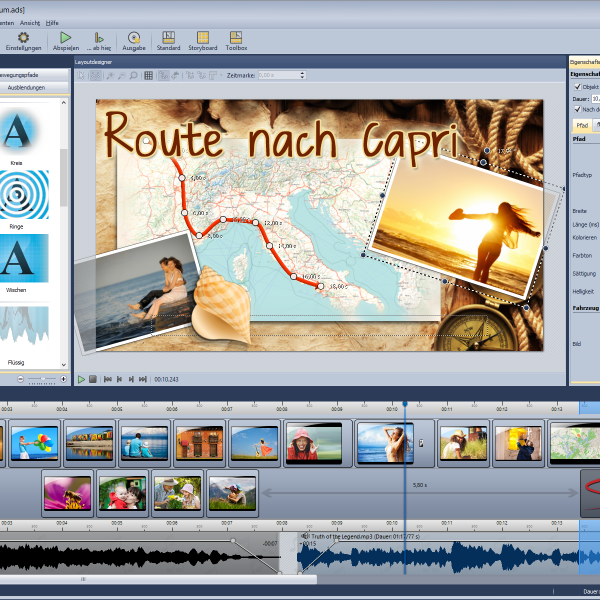This screenshot has width=600, height=600.
Task: Toggle the grid display in Layoutdesigner
Action: click(x=148, y=75)
